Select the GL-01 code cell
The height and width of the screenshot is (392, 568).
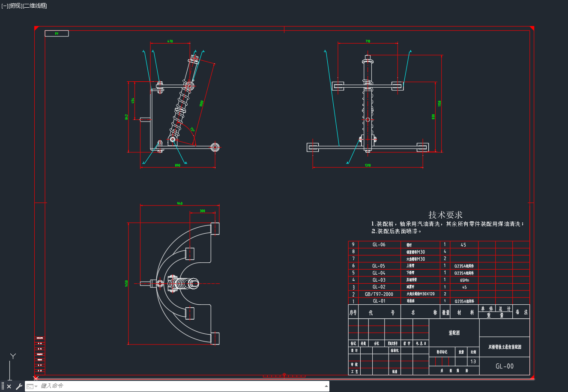point(379,301)
